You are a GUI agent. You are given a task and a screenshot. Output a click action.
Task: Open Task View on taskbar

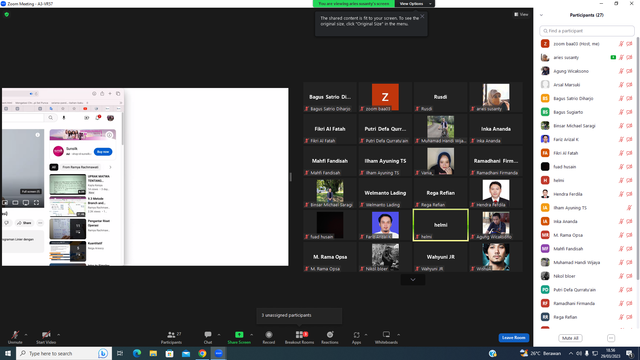coord(120,353)
